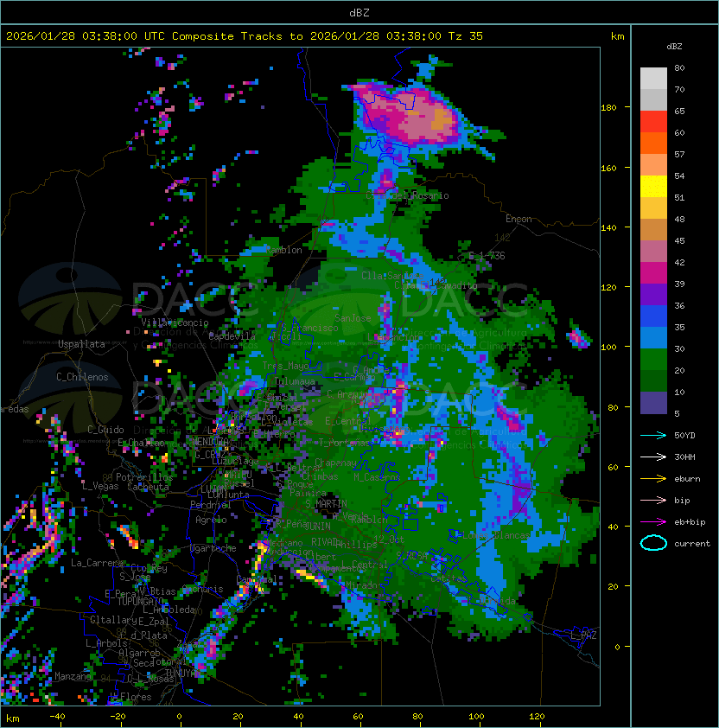Screen dimensions: 719x728
Task: Click the 'C_Chilenos' map label
Action: pos(82,377)
